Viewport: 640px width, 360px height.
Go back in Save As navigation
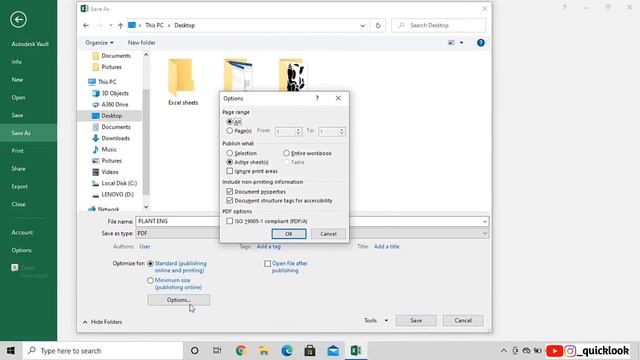point(86,25)
